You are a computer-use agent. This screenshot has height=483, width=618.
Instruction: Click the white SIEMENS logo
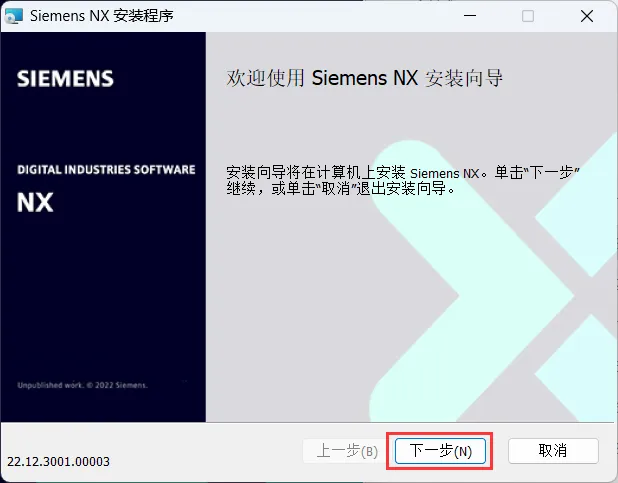pos(65,78)
